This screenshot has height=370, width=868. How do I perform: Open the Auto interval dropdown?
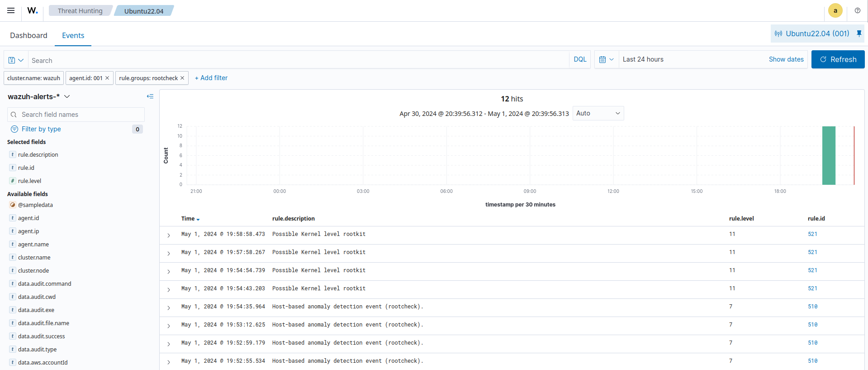click(598, 113)
